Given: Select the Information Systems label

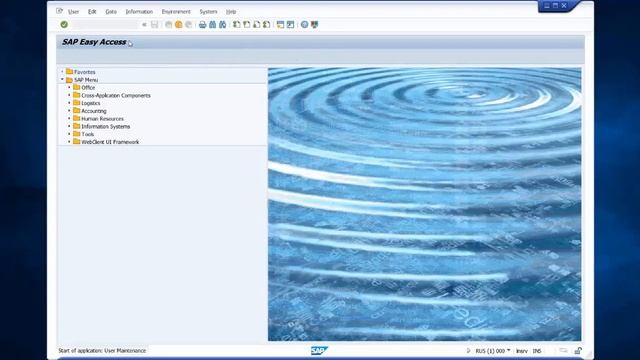Looking at the screenshot, I should tap(105, 126).
